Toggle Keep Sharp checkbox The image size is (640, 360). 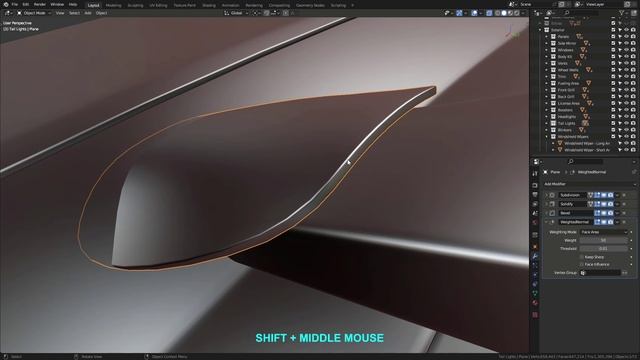click(x=582, y=257)
